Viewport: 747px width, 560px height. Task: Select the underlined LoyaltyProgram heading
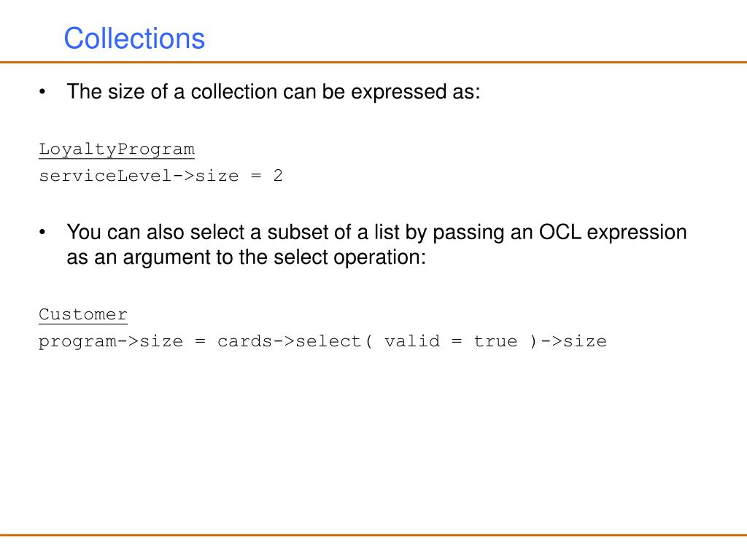coord(117,149)
